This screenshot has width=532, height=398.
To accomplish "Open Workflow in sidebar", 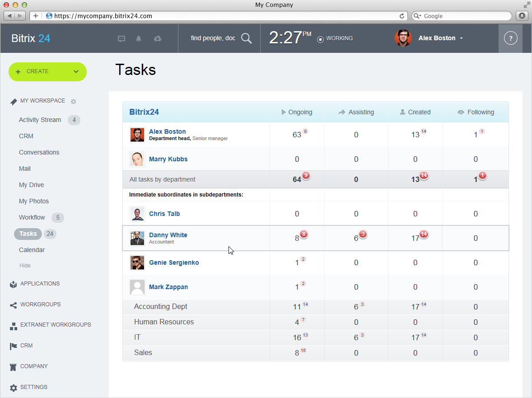I will [x=32, y=217].
